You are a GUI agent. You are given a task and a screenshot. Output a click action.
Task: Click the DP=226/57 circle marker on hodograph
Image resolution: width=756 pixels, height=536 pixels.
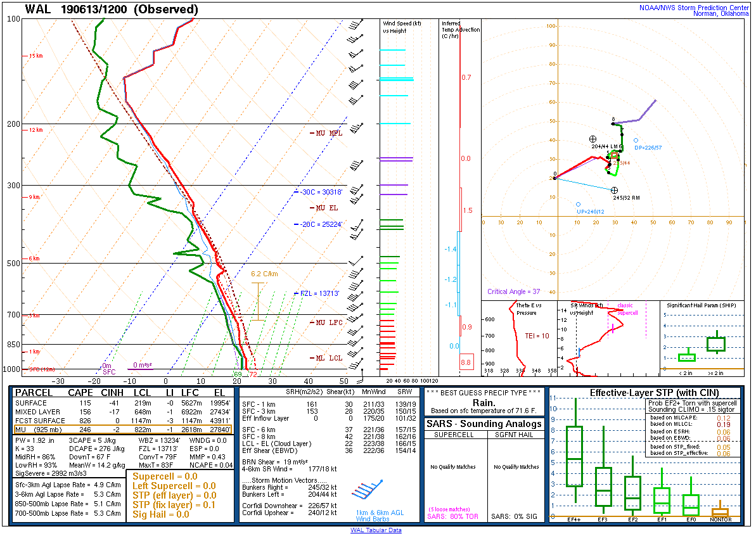[x=636, y=140]
